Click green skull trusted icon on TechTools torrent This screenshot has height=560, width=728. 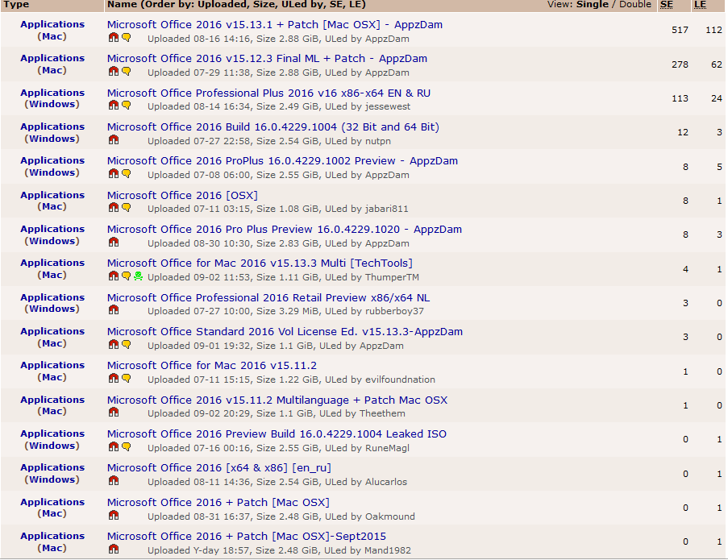click(139, 276)
